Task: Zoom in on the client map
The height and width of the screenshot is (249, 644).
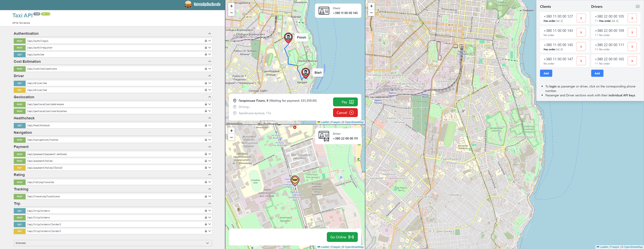Action: [x=231, y=6]
